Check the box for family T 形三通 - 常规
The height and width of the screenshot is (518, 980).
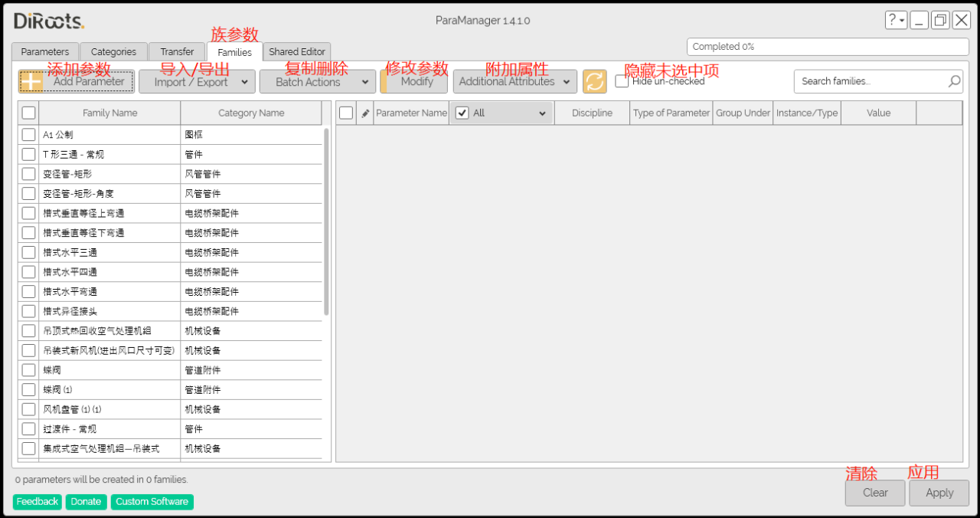[28, 155]
